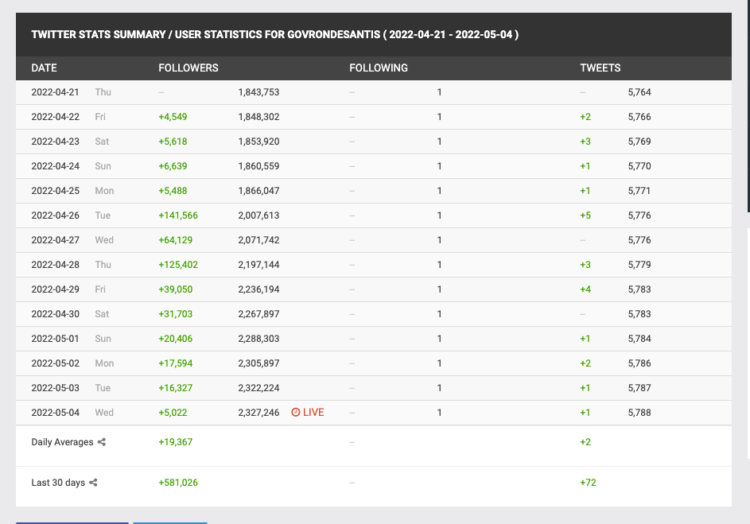The height and width of the screenshot is (524, 750).
Task: Click the Daily Averages label
Action: [x=62, y=442]
